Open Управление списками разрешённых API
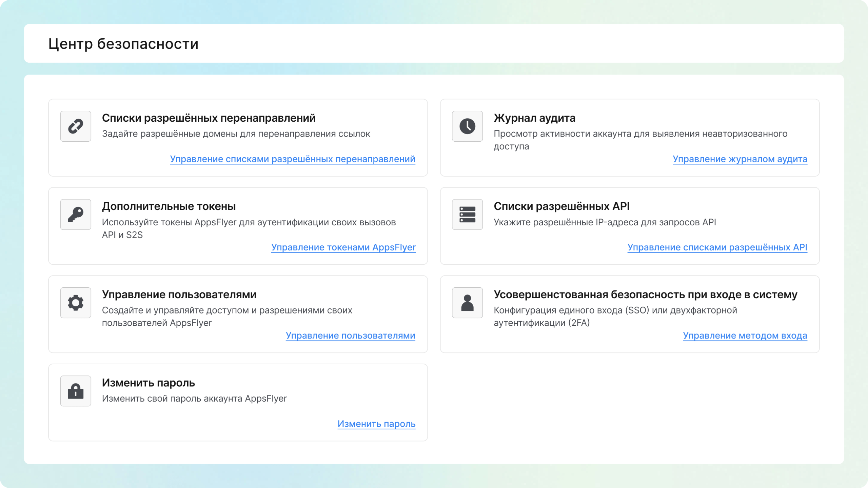The height and width of the screenshot is (488, 868). (x=717, y=247)
